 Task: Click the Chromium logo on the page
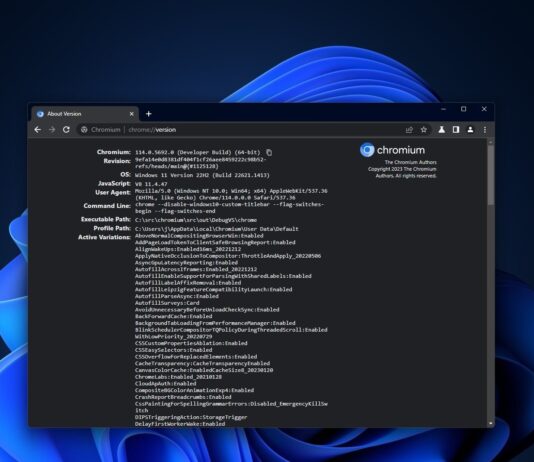click(x=392, y=150)
